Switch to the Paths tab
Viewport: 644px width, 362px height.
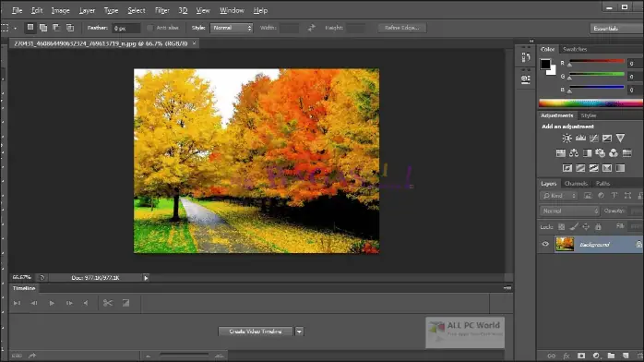[602, 184]
